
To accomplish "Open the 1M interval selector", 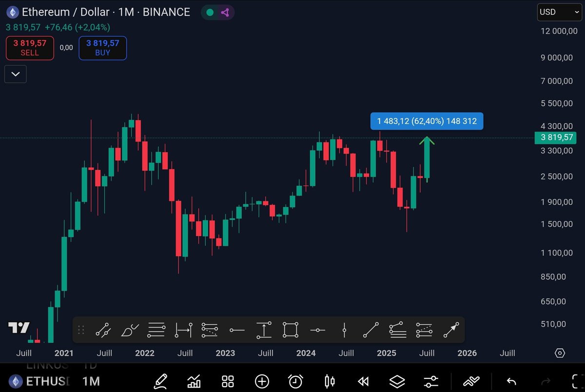I will (91, 381).
